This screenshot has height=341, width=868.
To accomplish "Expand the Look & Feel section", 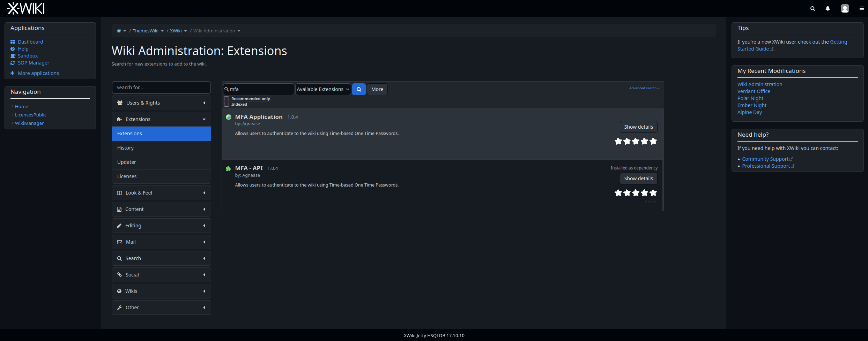I will (x=161, y=193).
